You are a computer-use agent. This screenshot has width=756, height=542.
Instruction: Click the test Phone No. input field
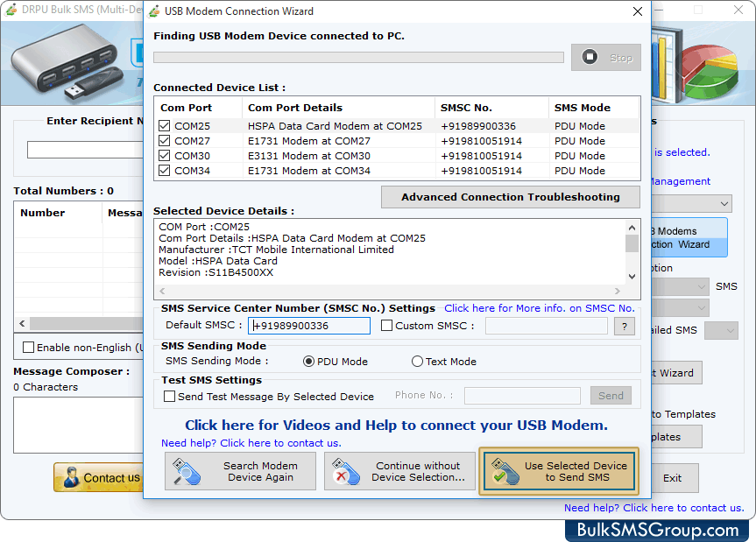tap(522, 396)
